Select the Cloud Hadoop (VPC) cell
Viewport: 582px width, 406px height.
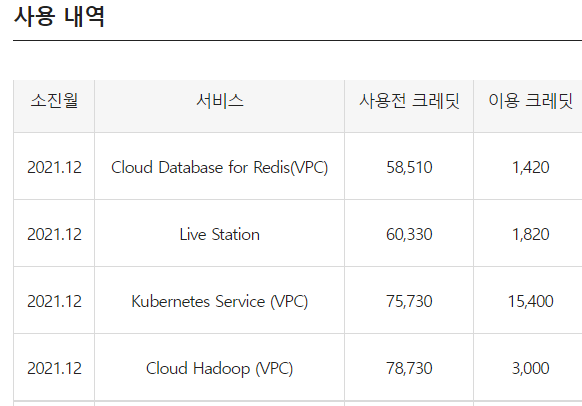point(220,369)
